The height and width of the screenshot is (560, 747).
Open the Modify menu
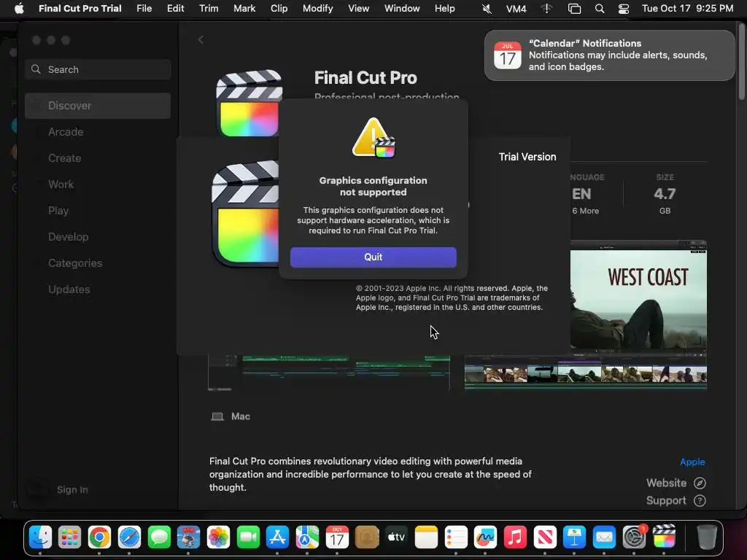[318, 9]
